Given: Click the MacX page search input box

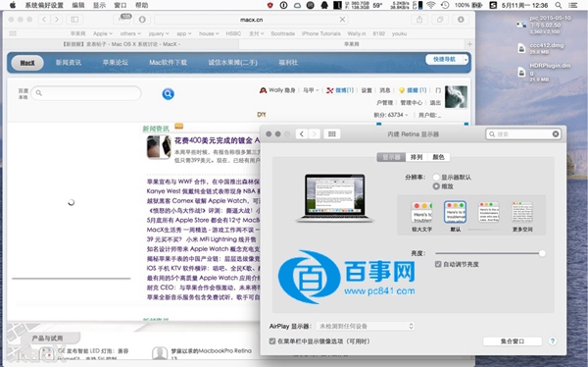Looking at the screenshot, I should 86,93.
